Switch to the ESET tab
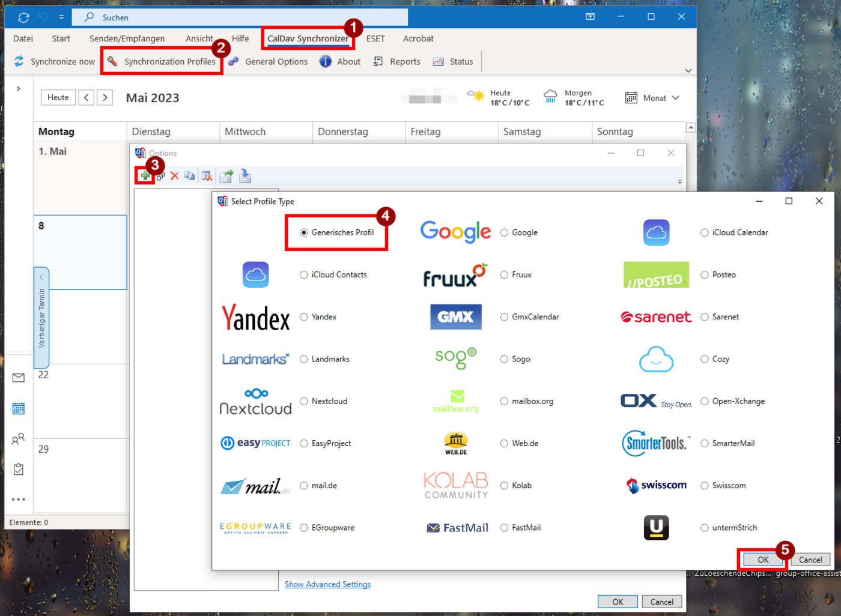Image resolution: width=841 pixels, height=616 pixels. (375, 38)
